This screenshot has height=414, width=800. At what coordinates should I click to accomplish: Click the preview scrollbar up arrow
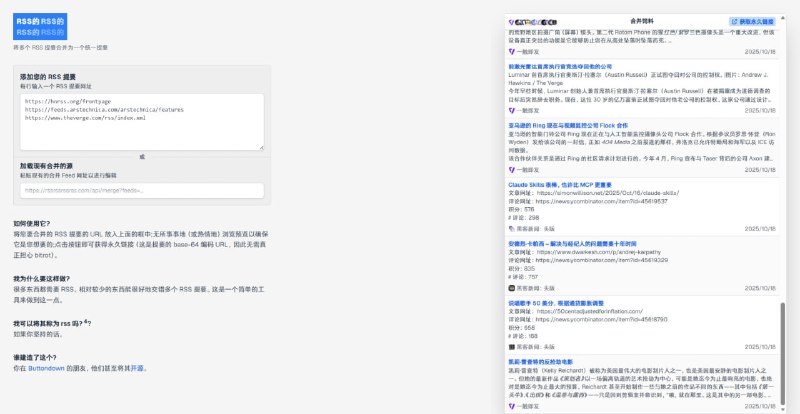[x=783, y=17]
